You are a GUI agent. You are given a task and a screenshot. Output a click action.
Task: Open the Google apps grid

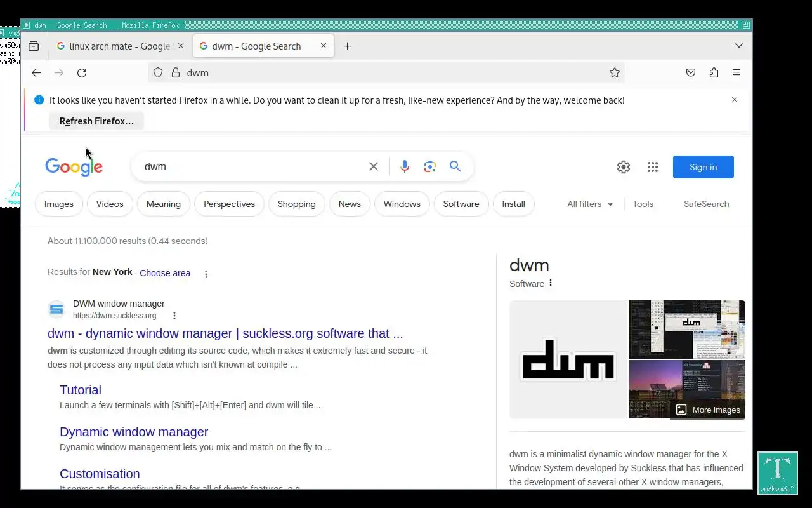tap(653, 167)
